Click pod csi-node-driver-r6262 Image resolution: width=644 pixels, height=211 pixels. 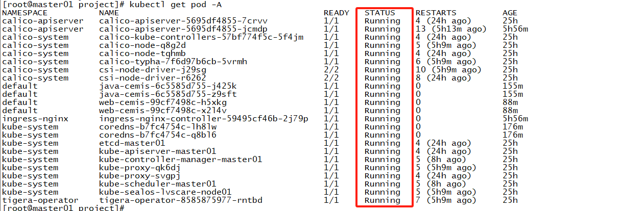click(x=153, y=78)
